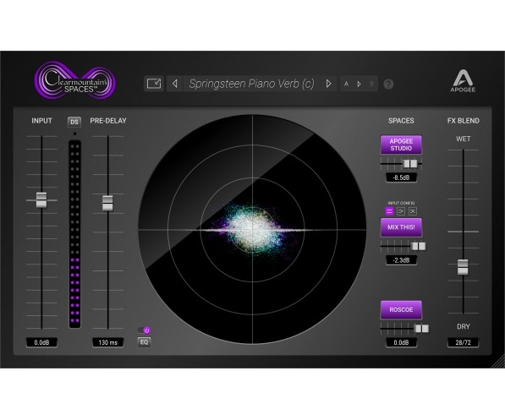Select A comparison slot
505x420 pixels.
pos(346,84)
